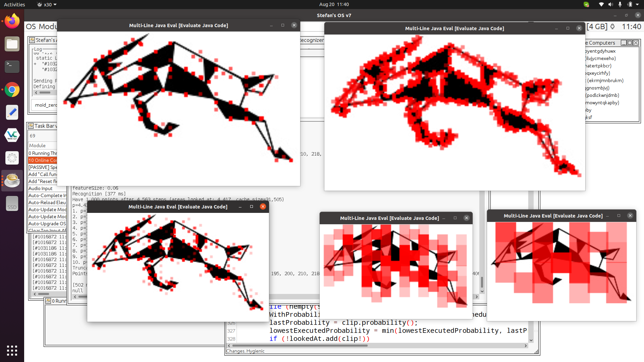Open the Files manager dock icon

pos(12,44)
